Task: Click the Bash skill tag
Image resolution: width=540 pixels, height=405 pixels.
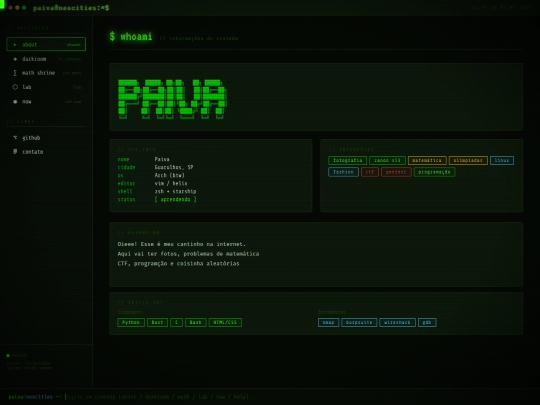Action: (x=196, y=322)
